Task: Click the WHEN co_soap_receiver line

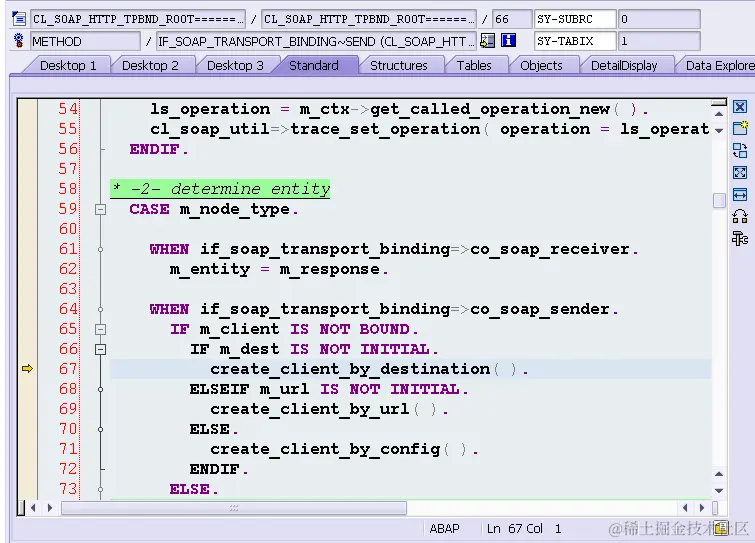Action: click(x=394, y=249)
